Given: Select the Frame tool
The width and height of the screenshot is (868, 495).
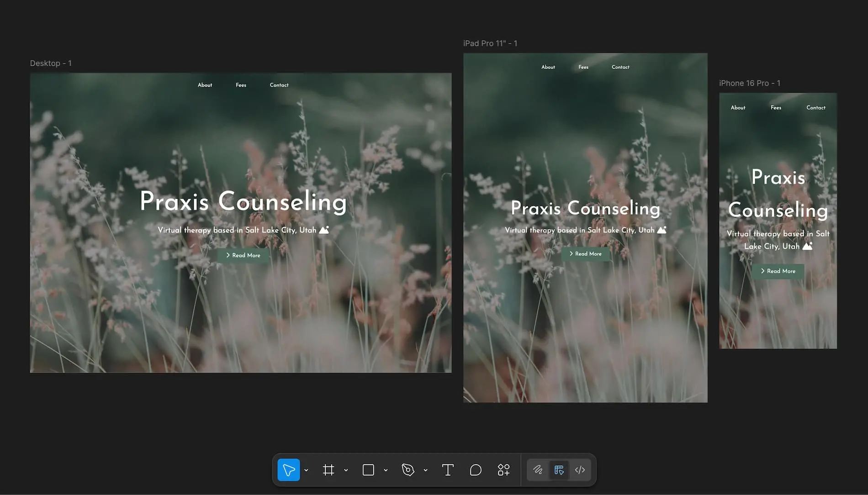Looking at the screenshot, I should [329, 469].
